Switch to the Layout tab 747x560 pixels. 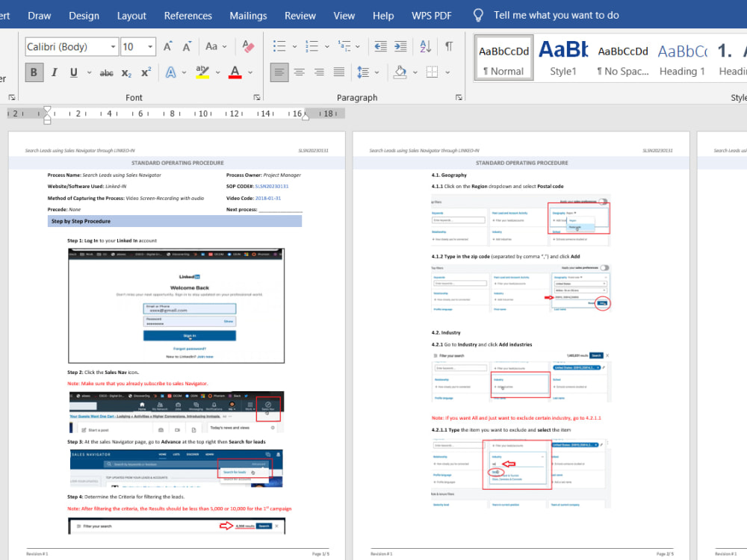131,15
